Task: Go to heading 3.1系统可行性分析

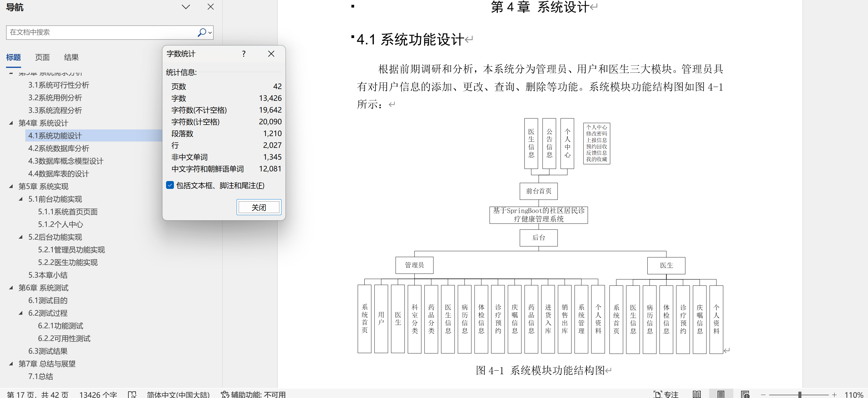Action: pyautogui.click(x=59, y=85)
